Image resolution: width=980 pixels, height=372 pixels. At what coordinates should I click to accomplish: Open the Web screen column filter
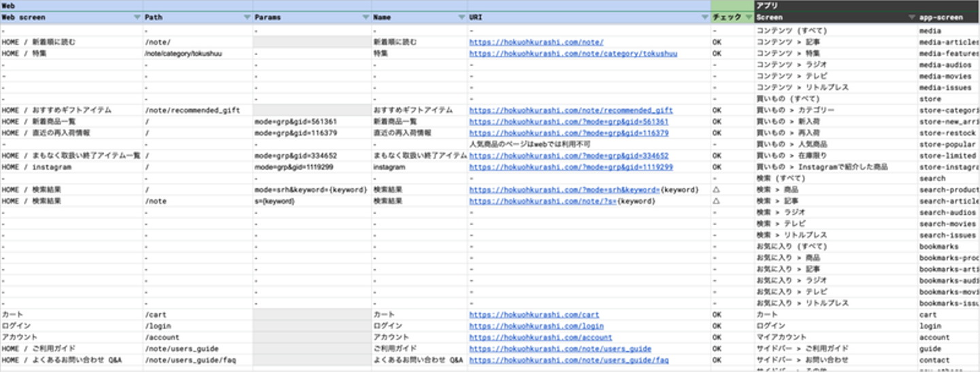(x=137, y=18)
